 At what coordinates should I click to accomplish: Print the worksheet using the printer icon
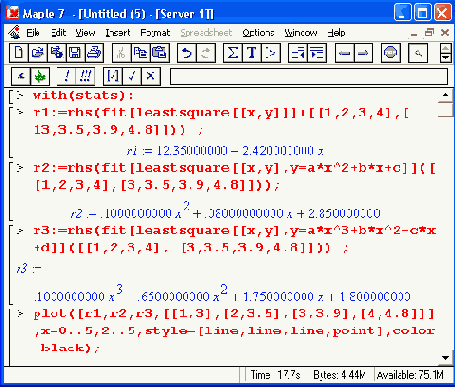tap(94, 53)
